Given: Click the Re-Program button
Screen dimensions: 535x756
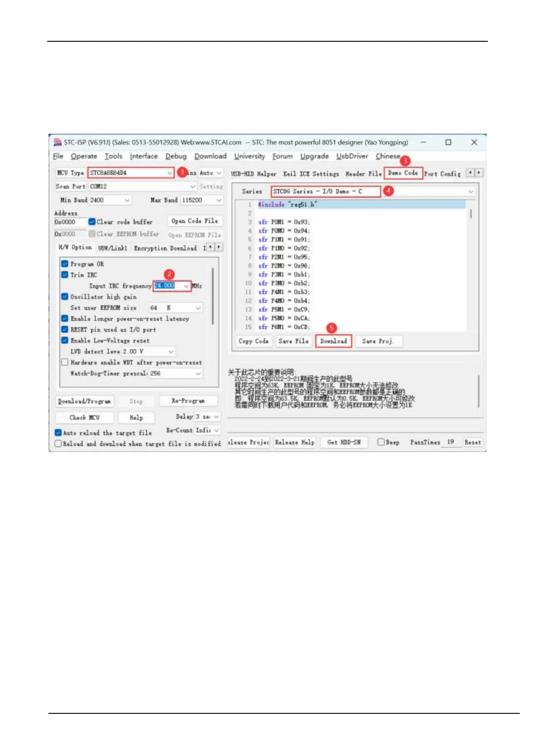Looking at the screenshot, I should [x=188, y=401].
